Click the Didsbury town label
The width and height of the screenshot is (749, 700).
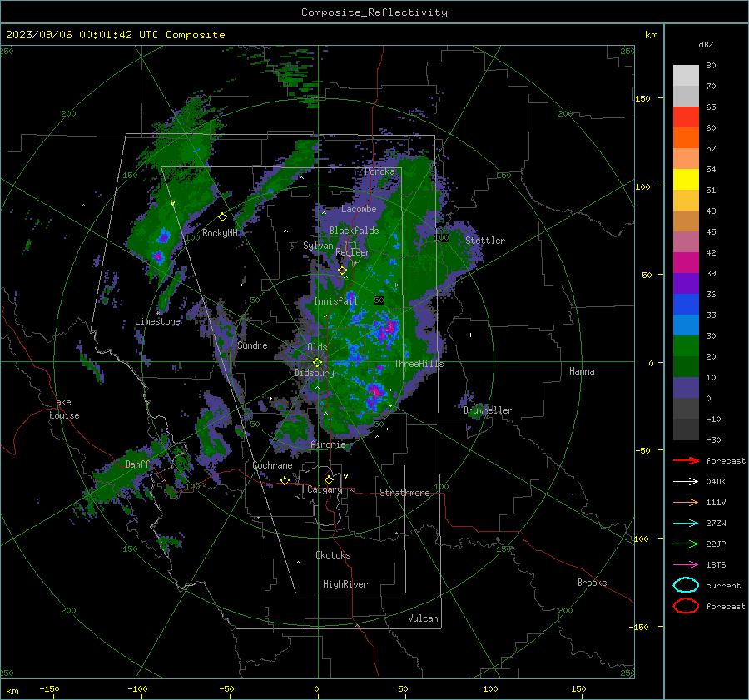pyautogui.click(x=314, y=373)
